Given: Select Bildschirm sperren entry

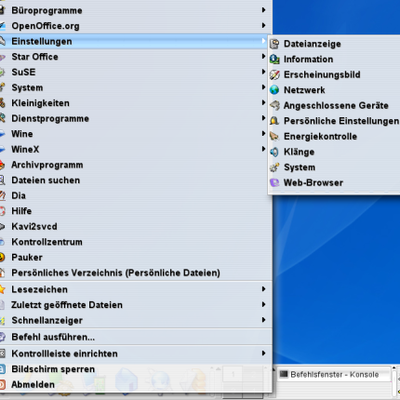Looking at the screenshot, I should click(135, 369).
